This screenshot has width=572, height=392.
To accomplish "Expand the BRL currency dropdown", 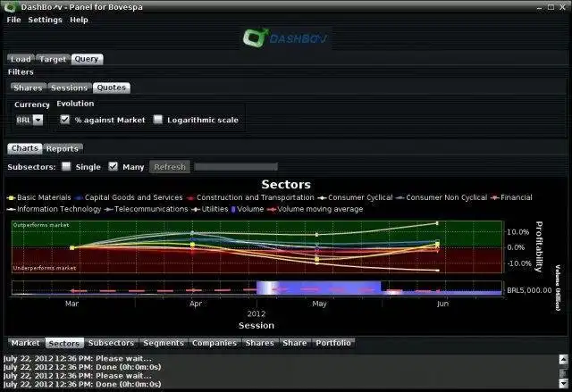I will (38, 120).
